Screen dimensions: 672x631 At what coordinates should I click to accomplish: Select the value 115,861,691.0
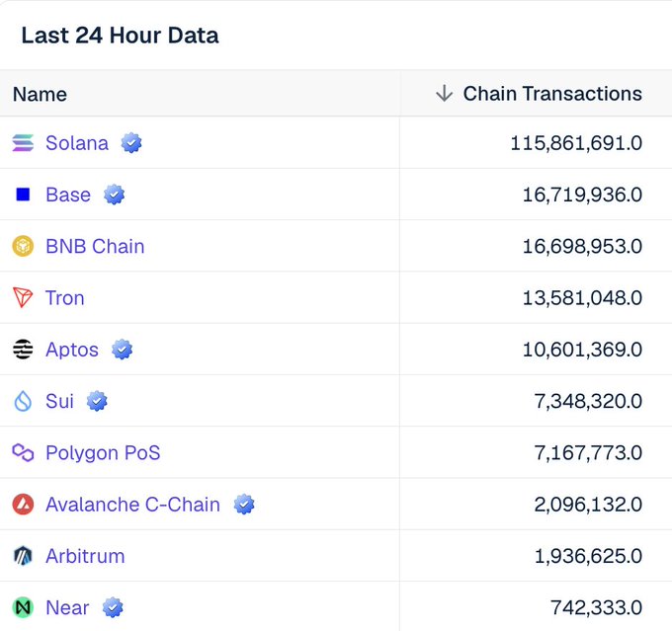(576, 143)
